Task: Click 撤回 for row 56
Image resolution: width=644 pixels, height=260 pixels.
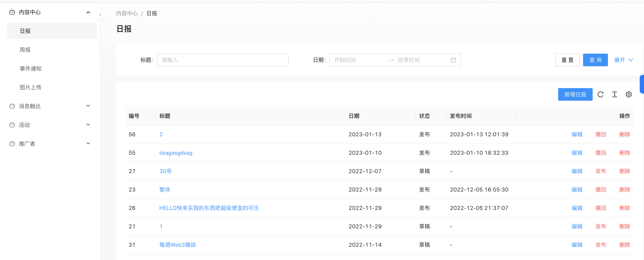Action: pyautogui.click(x=600, y=134)
